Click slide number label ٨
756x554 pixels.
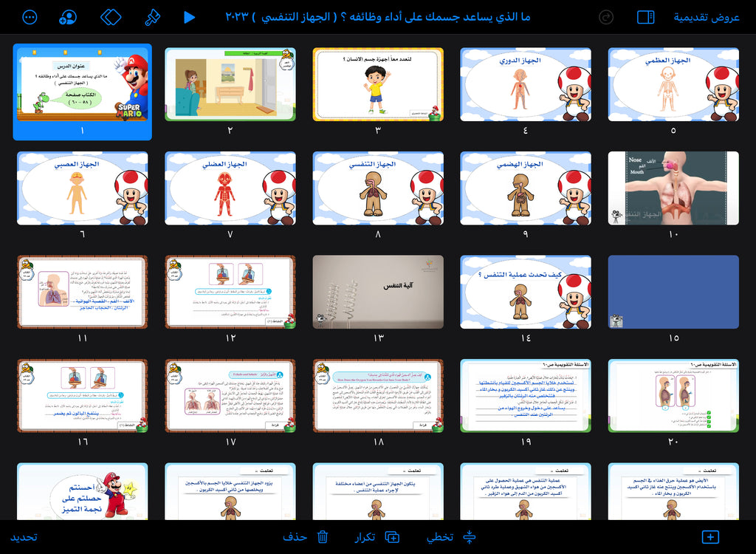click(378, 234)
